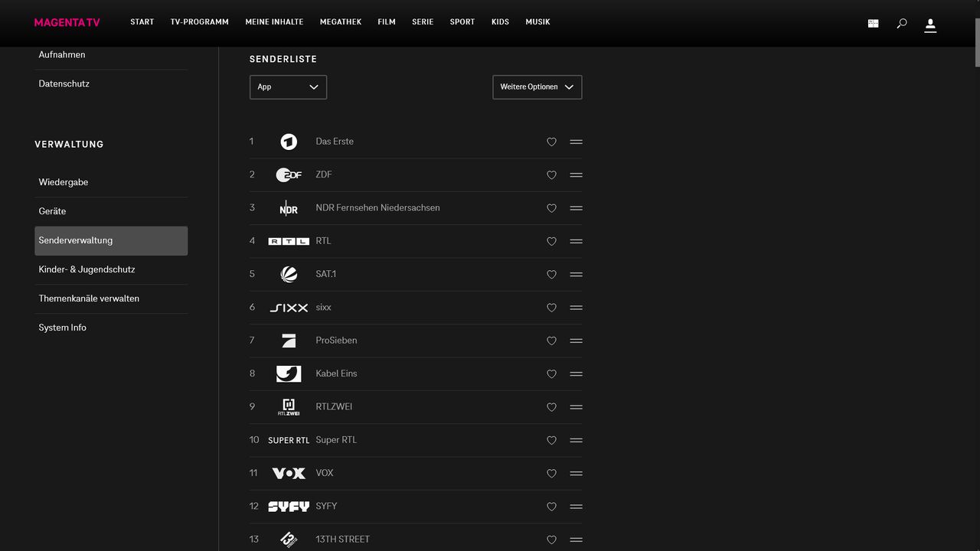Toggle the favorite heart for RTL
This screenshot has width=980, height=551.
tap(551, 241)
